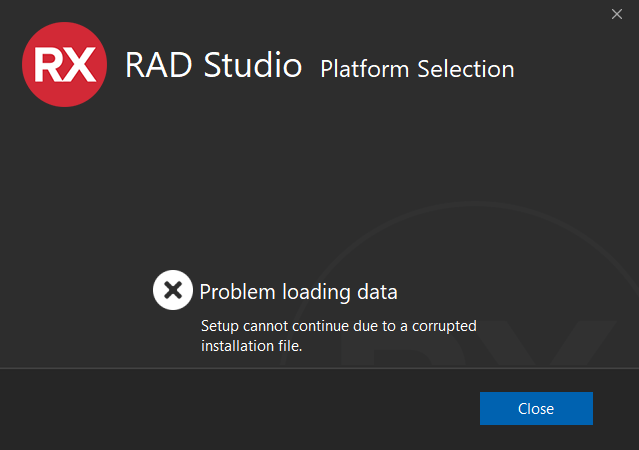Click the faint RX watermark in background
Viewport: 639px width, 450px height.
point(477,344)
